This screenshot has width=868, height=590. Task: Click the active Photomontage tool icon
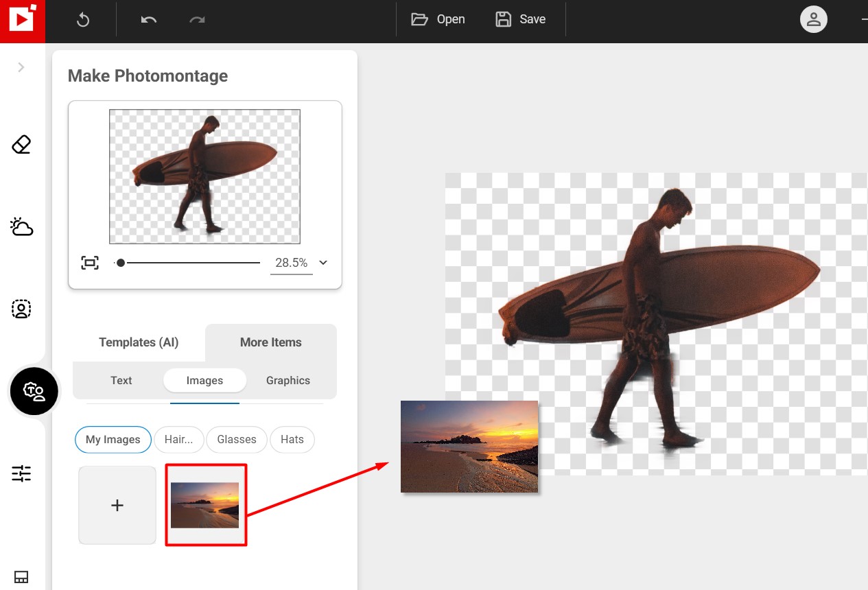click(x=34, y=391)
